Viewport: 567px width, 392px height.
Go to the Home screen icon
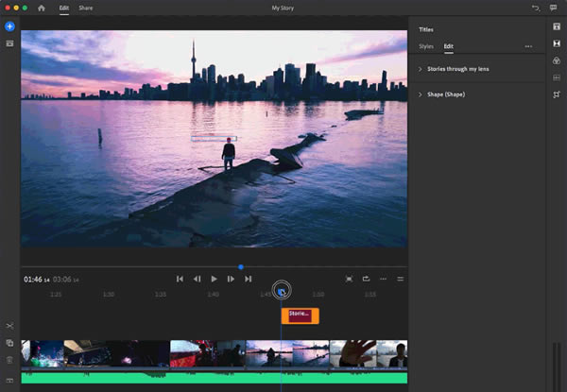pyautogui.click(x=41, y=8)
